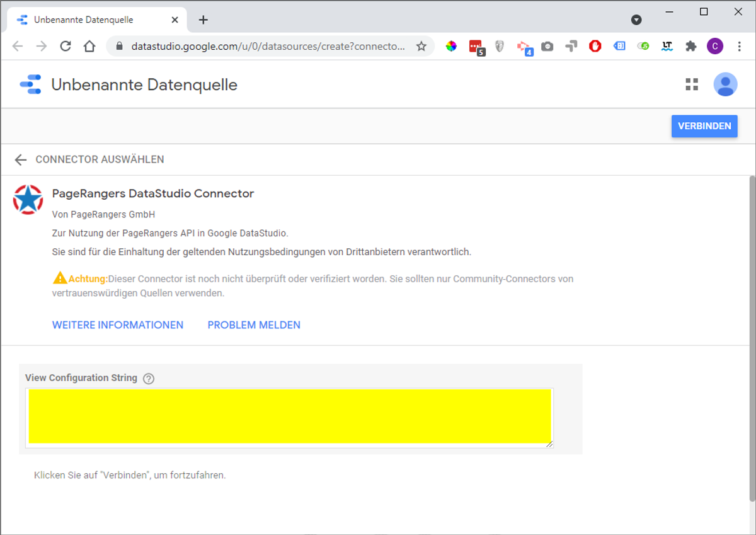756x535 pixels.
Task: Click the camera screenshot extension
Action: tap(547, 46)
